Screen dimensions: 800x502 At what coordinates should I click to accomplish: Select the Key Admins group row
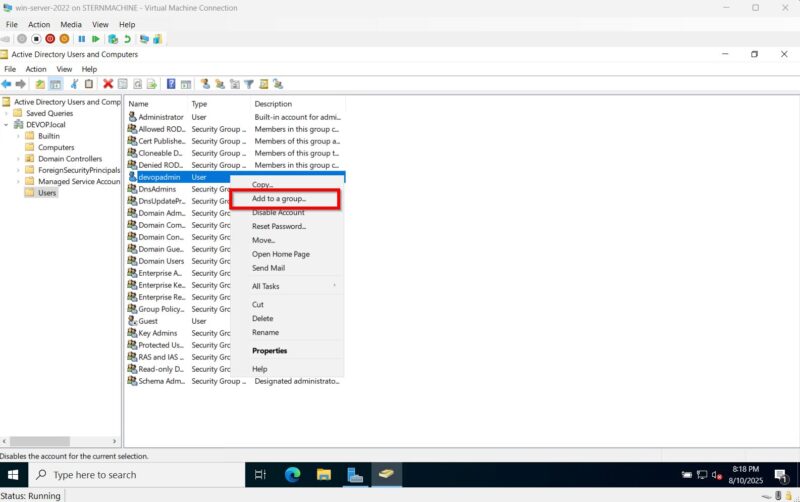pyautogui.click(x=179, y=333)
